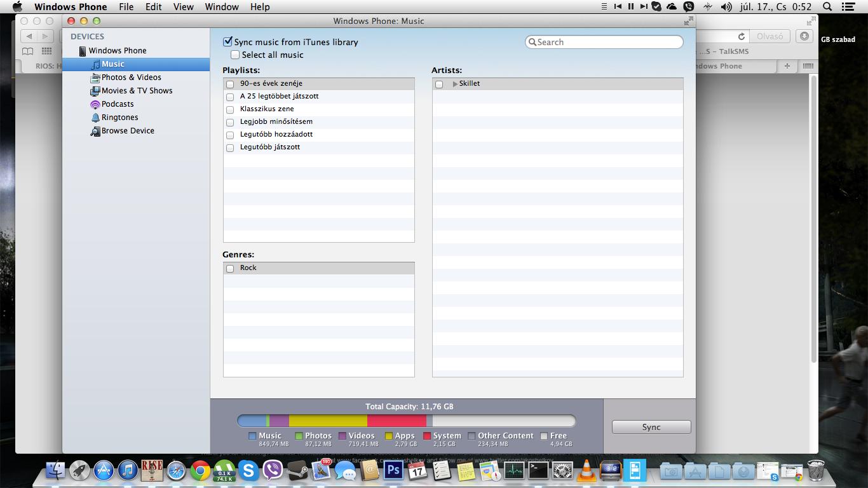Open the Help menu

260,7
